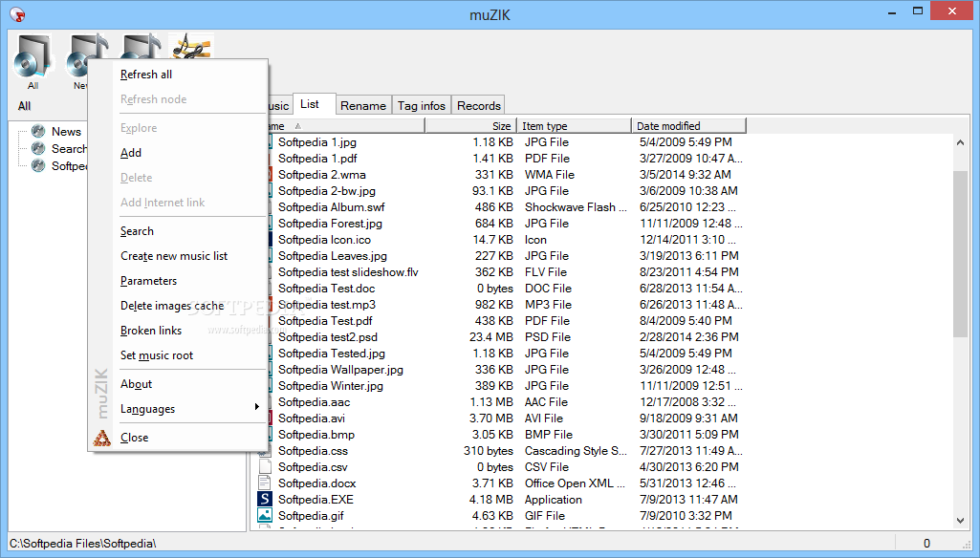Click the Softpedia.gif image file icon
Image resolution: width=980 pixels, height=558 pixels.
pyautogui.click(x=265, y=515)
